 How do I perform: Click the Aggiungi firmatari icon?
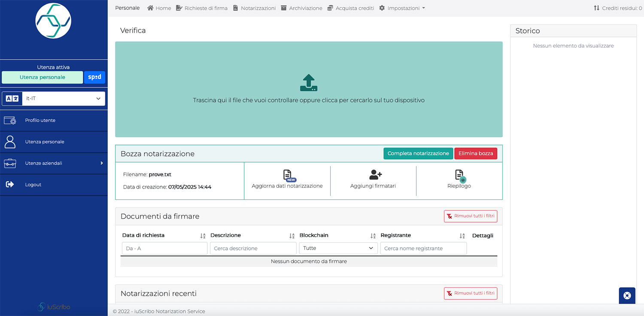[x=373, y=175]
